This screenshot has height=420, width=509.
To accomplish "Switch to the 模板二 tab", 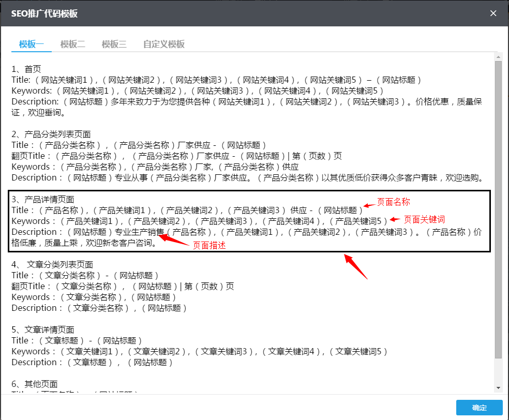I will (72, 44).
